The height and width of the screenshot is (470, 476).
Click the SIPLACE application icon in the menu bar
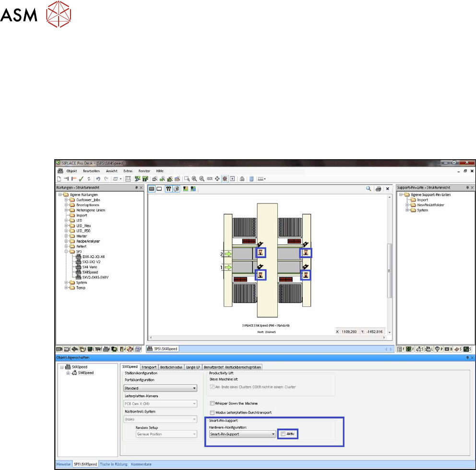60,171
